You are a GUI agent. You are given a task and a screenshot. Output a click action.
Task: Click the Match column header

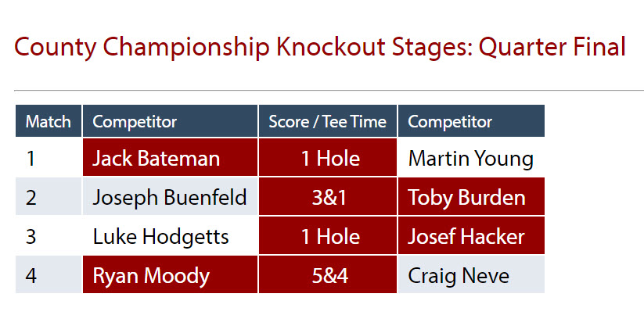click(49, 121)
